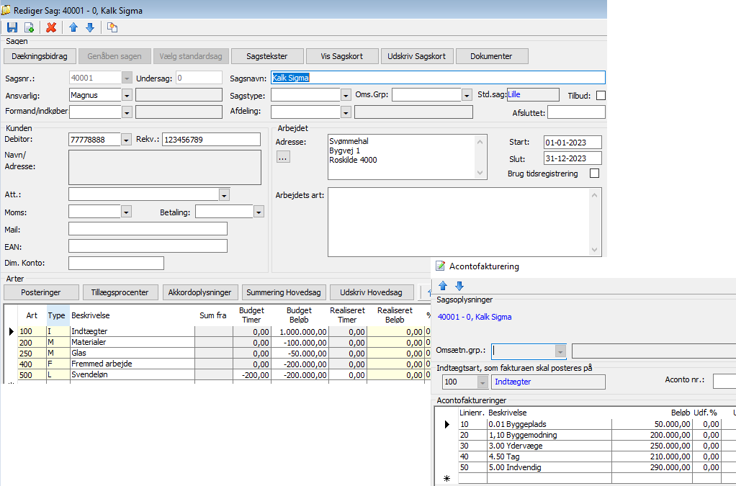Open the Omsætn.grp. dropdown in Acontofakturering

pyautogui.click(x=561, y=351)
